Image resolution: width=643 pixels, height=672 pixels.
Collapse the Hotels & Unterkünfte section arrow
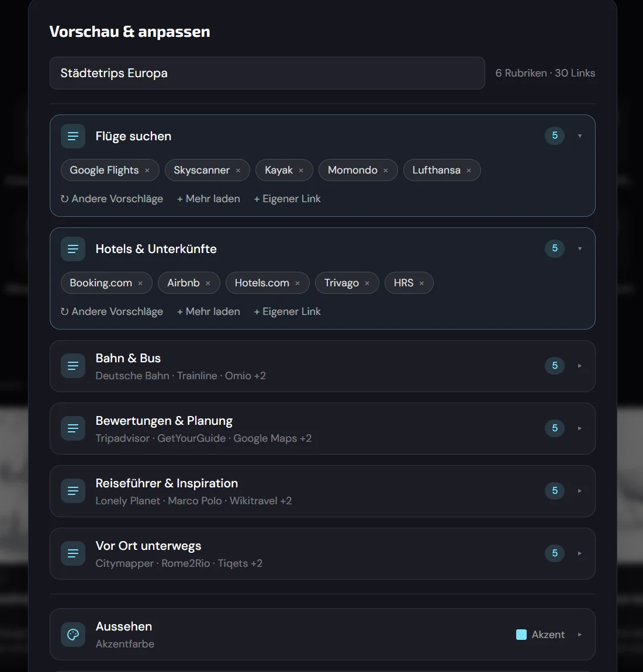coord(579,248)
